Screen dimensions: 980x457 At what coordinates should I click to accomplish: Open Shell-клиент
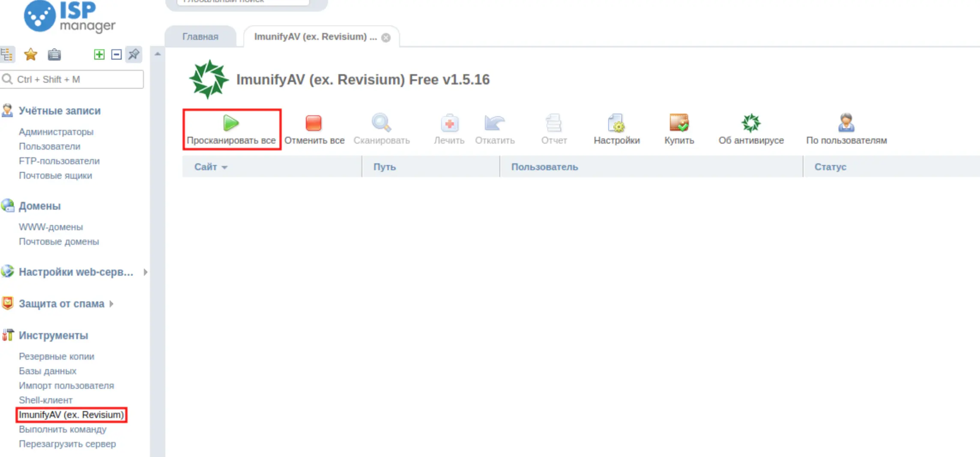pyautogui.click(x=46, y=400)
